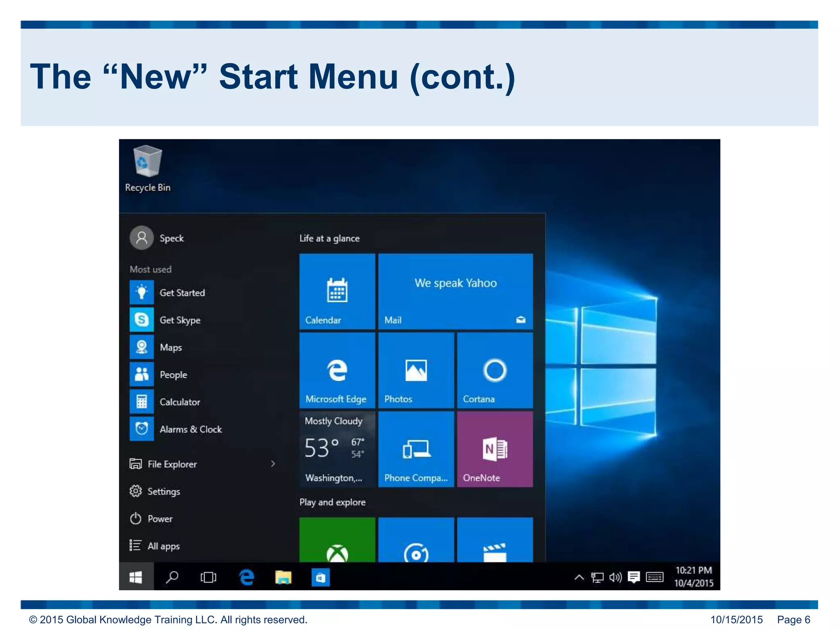Click the taskbar search magnifier icon

tap(172, 577)
